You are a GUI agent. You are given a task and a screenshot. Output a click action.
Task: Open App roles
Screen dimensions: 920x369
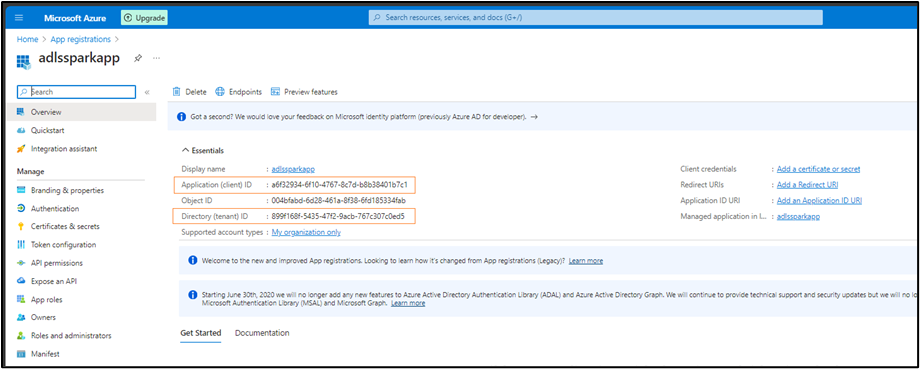coord(46,299)
